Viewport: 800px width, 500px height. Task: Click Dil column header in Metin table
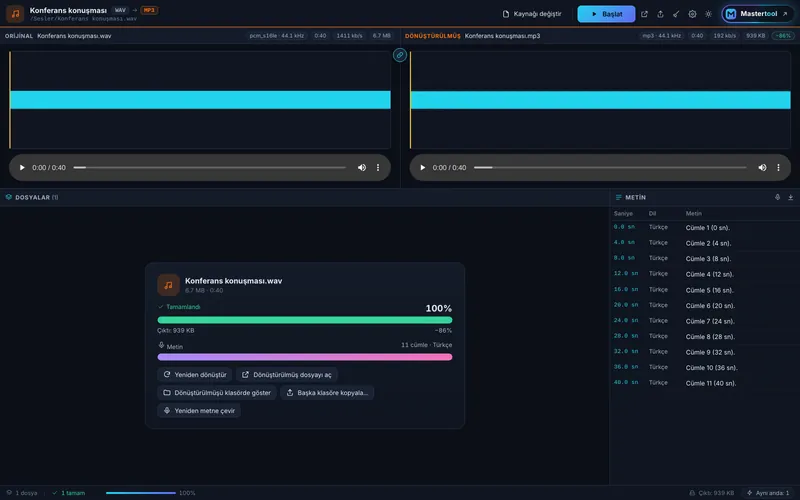click(x=652, y=213)
